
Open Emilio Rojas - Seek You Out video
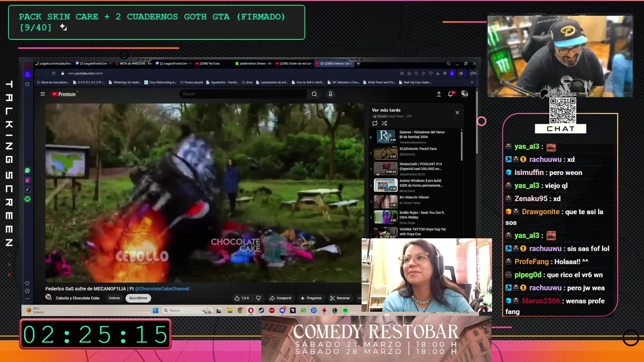417,217
